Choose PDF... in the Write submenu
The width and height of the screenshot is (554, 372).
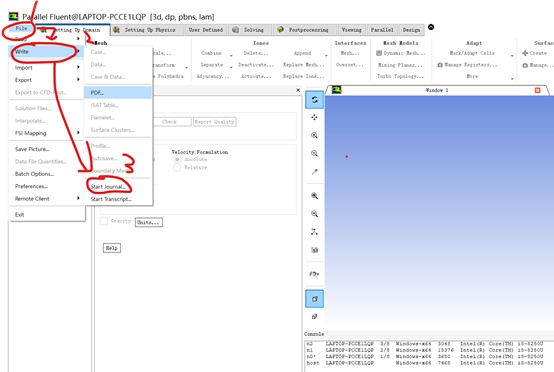[x=118, y=93]
